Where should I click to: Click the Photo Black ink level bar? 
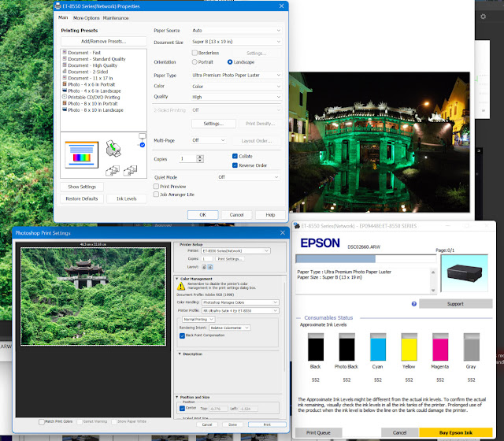coord(346,346)
